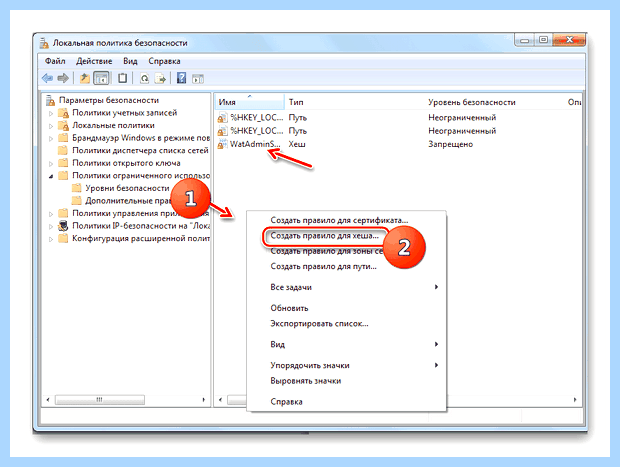Click the Хеш type cell
The height and width of the screenshot is (467, 620).
[x=297, y=144]
